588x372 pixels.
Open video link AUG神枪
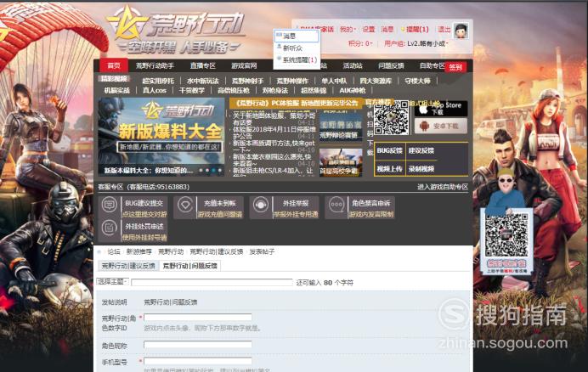tap(352, 90)
